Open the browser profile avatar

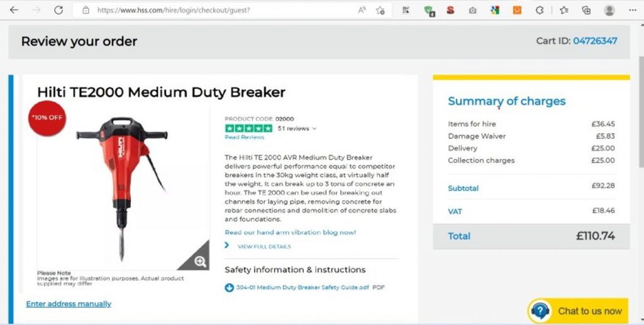(x=609, y=10)
